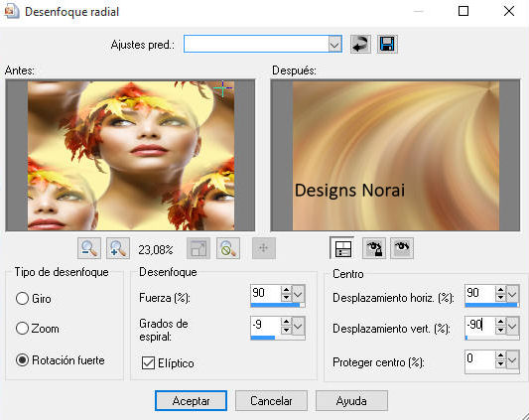Click the fit preview to window icon
The height and width of the screenshot is (420, 529).
pyautogui.click(x=198, y=248)
